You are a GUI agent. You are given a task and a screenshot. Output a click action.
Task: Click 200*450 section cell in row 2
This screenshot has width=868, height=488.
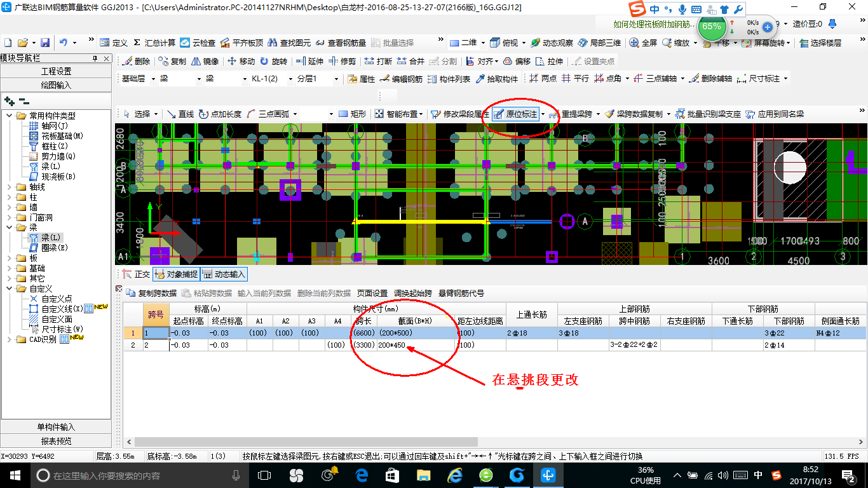coord(416,345)
